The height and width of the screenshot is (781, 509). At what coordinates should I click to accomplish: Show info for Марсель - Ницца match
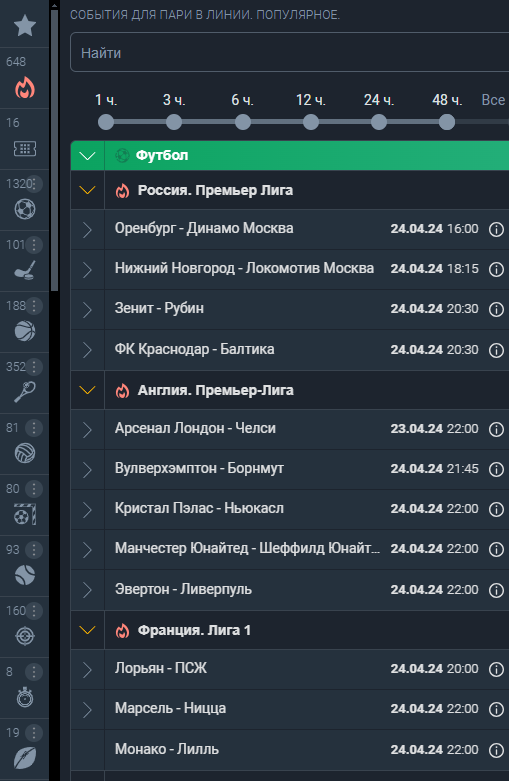pyautogui.click(x=496, y=709)
